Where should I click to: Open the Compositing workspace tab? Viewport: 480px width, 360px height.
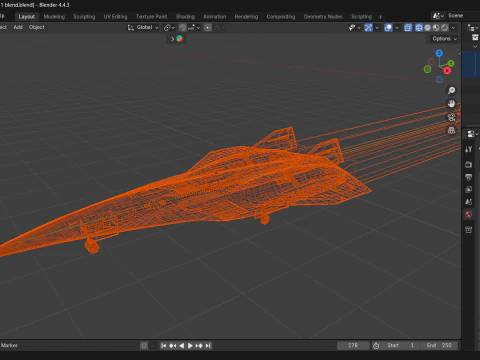[x=281, y=17]
